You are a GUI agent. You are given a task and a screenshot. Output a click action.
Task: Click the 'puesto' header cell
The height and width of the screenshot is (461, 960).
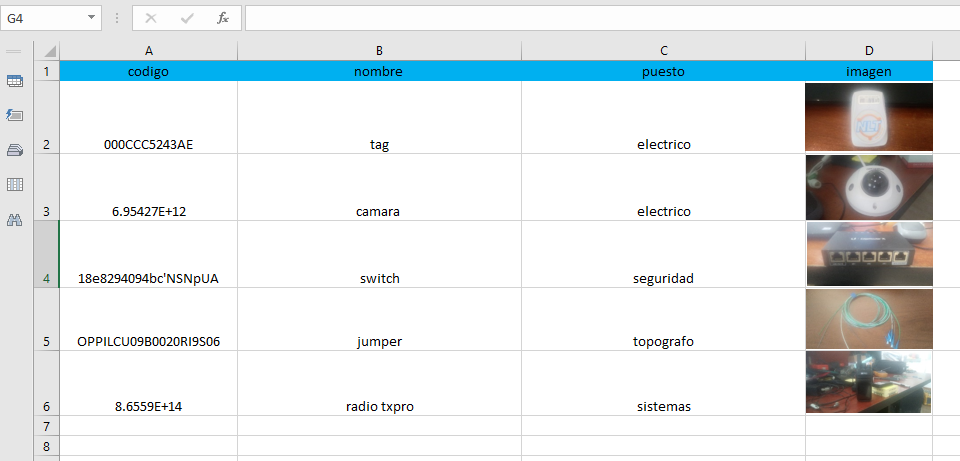coord(664,71)
